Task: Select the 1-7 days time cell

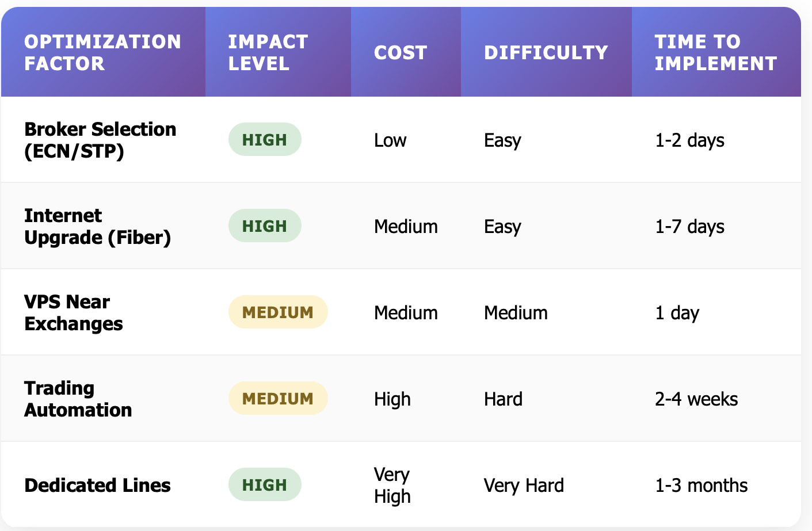Action: 689,226
